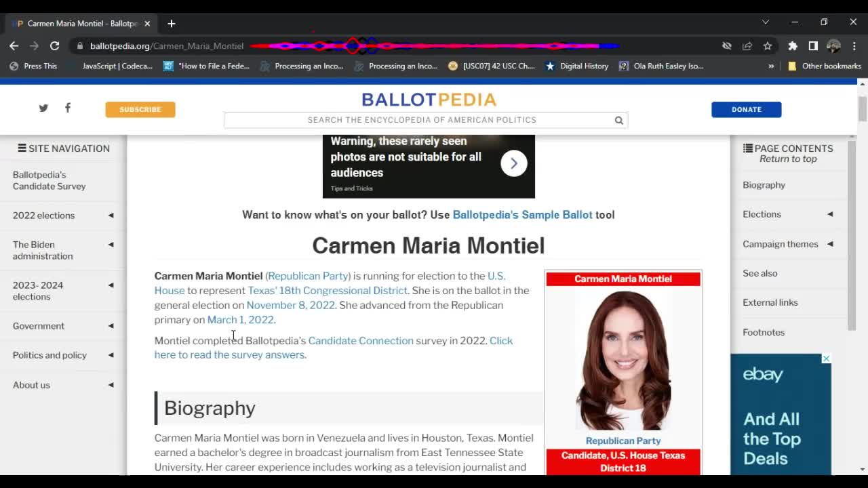Show more bookmarks with double chevron
The height and width of the screenshot is (488, 868).
(771, 66)
